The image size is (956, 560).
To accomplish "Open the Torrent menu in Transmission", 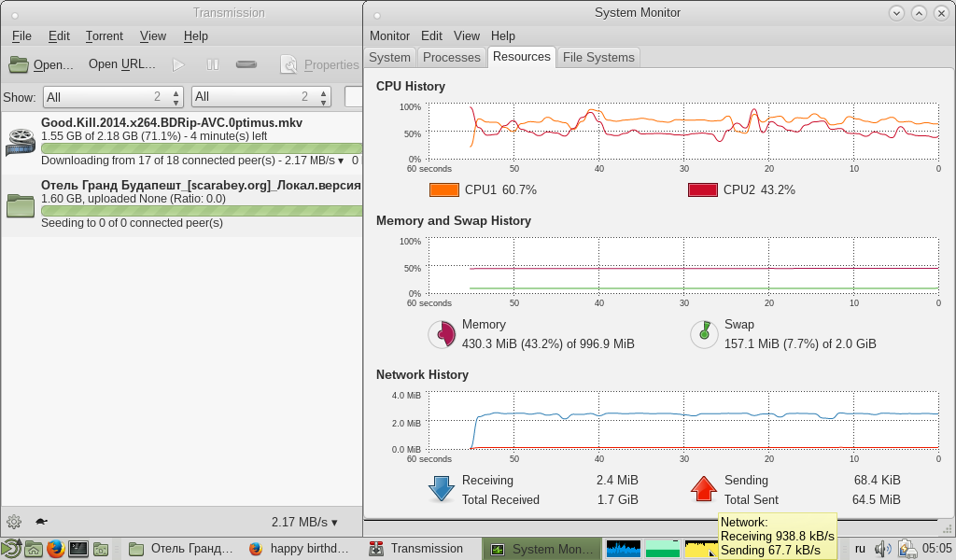I will click(x=104, y=35).
